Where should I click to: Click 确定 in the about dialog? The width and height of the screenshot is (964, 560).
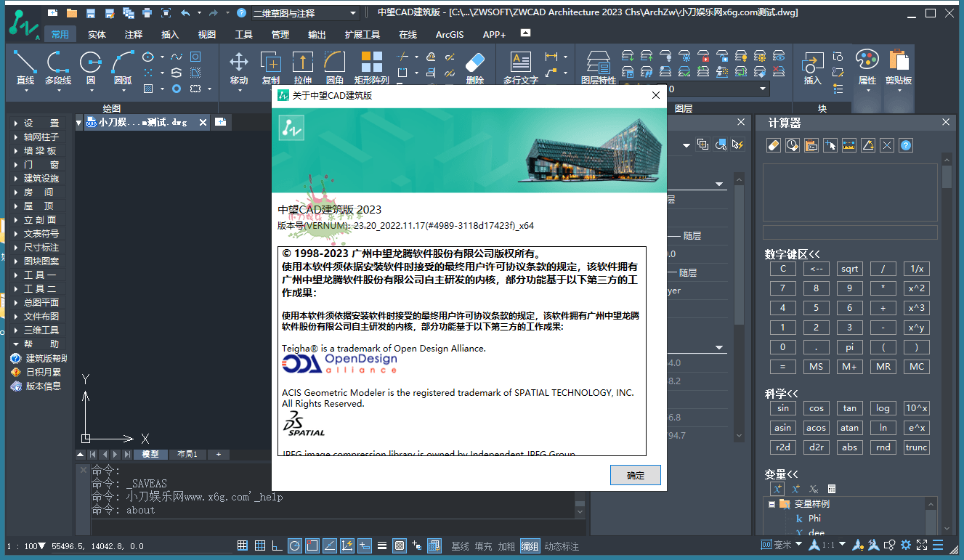click(635, 475)
